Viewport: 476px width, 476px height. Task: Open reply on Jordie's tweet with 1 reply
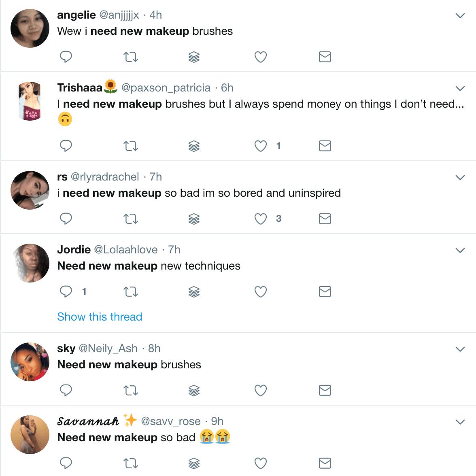[66, 291]
